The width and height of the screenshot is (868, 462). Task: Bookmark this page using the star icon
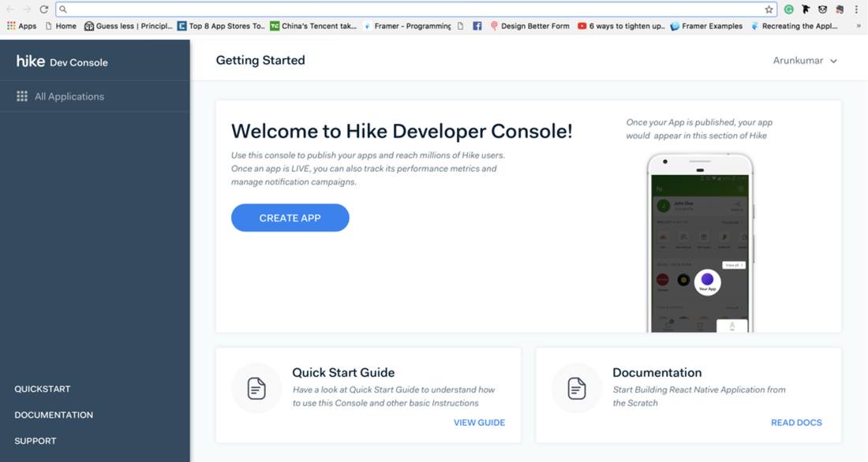(x=769, y=9)
